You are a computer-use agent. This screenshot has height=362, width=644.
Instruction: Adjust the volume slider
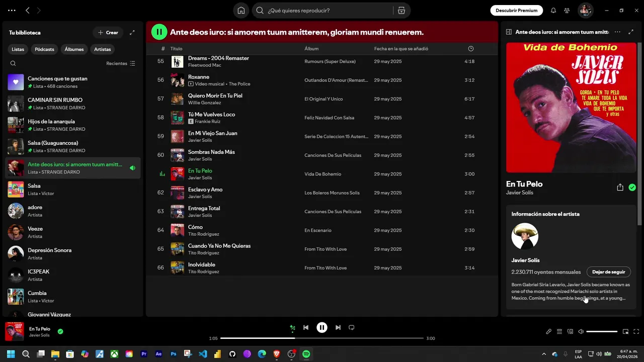tap(602, 332)
